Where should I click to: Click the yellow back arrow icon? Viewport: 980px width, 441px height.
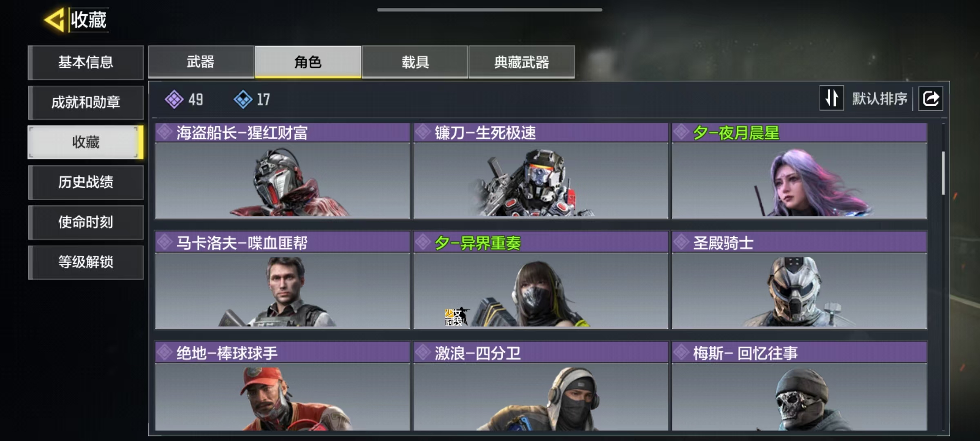54,20
